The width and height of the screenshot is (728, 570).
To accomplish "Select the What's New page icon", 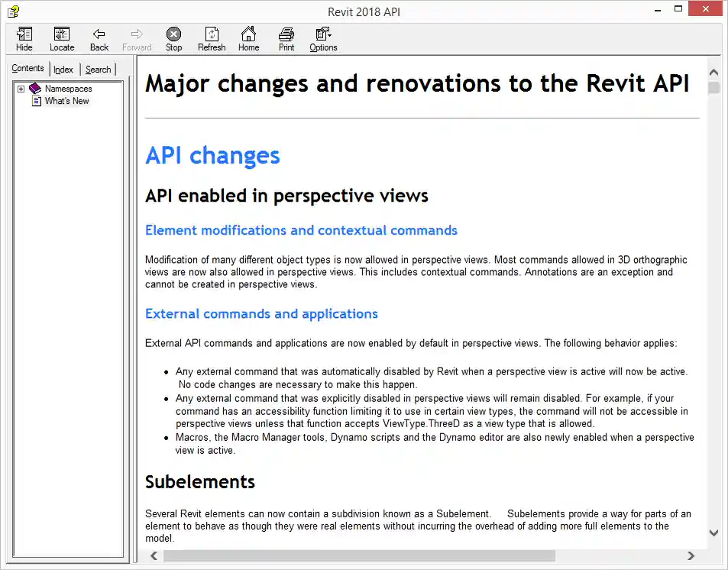I will 37,100.
